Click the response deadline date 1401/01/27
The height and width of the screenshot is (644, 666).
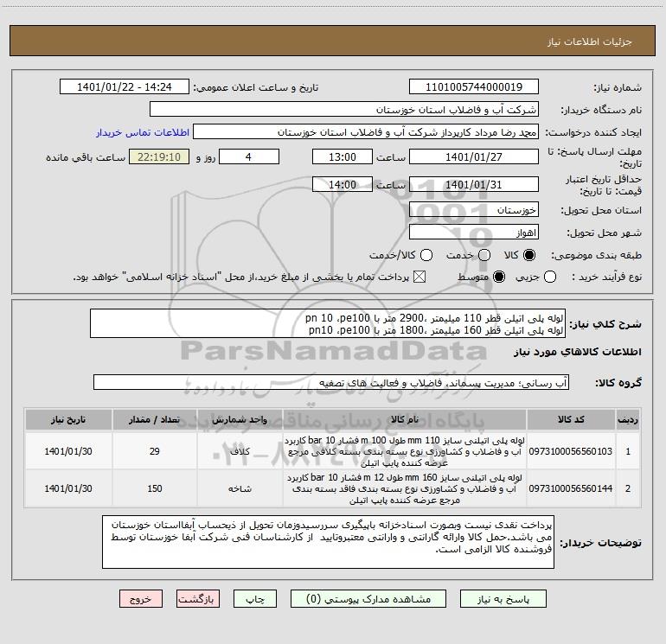(474, 157)
